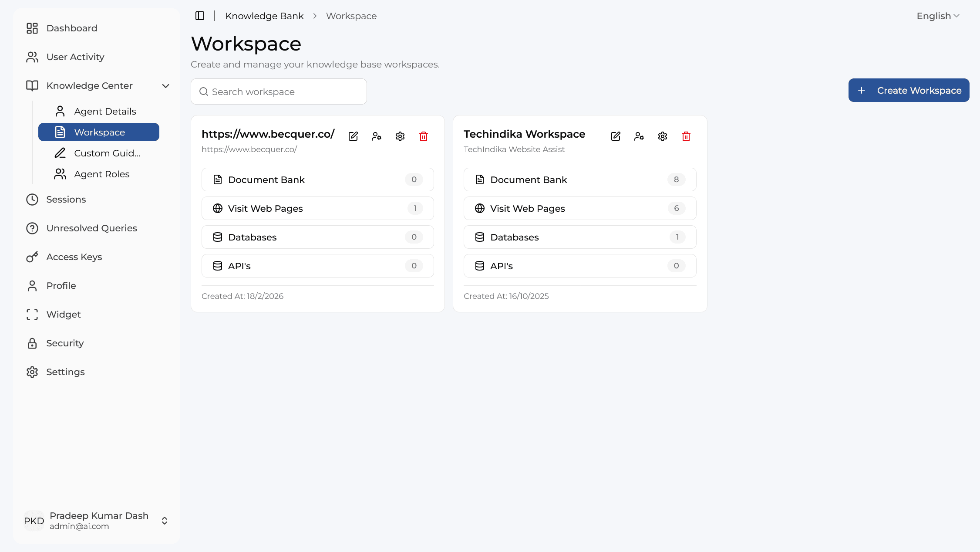The height and width of the screenshot is (552, 980).
Task: Open Visit Web Pages in becquer.co workspace
Action: (318, 208)
